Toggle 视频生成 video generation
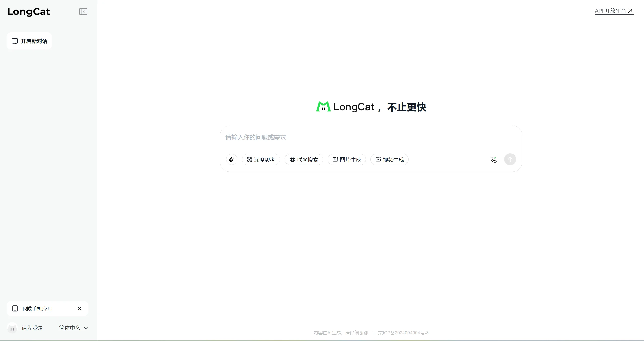The width and height of the screenshot is (644, 341). click(x=389, y=160)
